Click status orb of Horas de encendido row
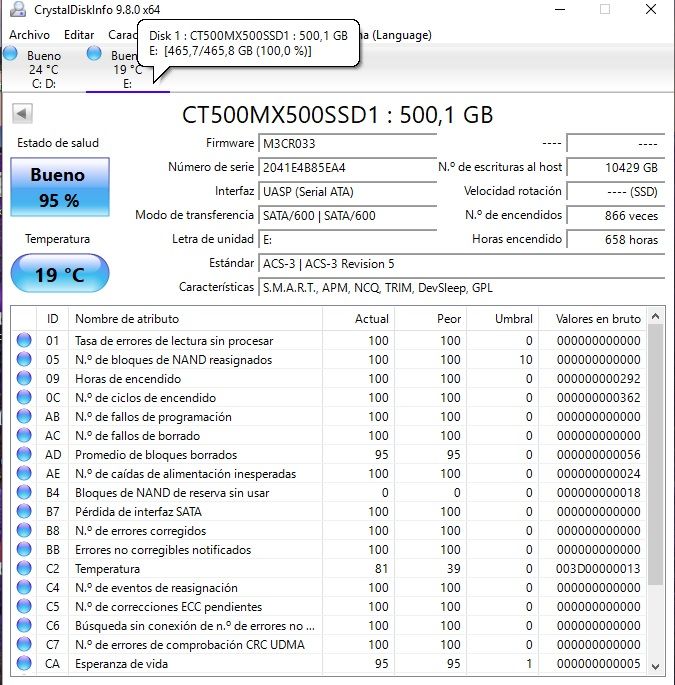Image resolution: width=675 pixels, height=685 pixels. coord(24,378)
